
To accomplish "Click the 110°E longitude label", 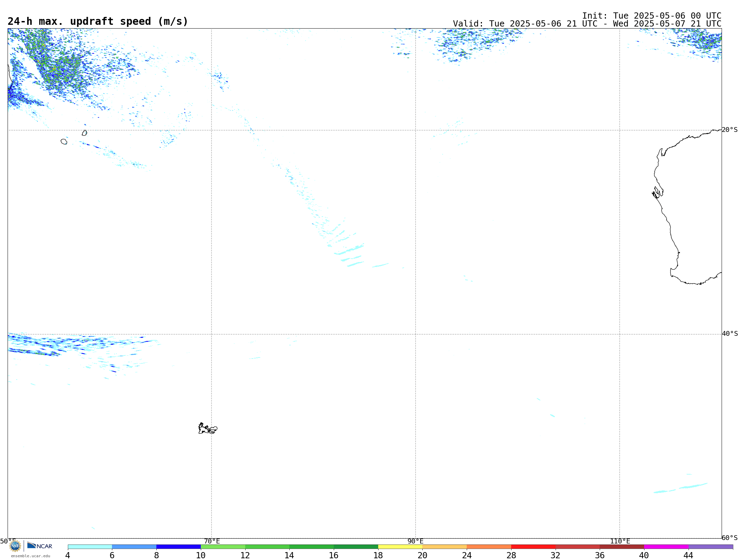I will 620,541.
